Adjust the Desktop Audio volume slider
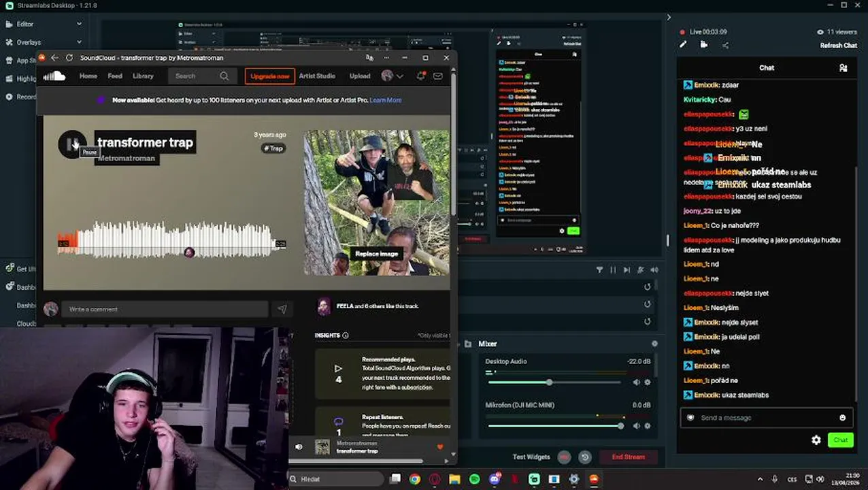868x490 pixels. pyautogui.click(x=554, y=382)
